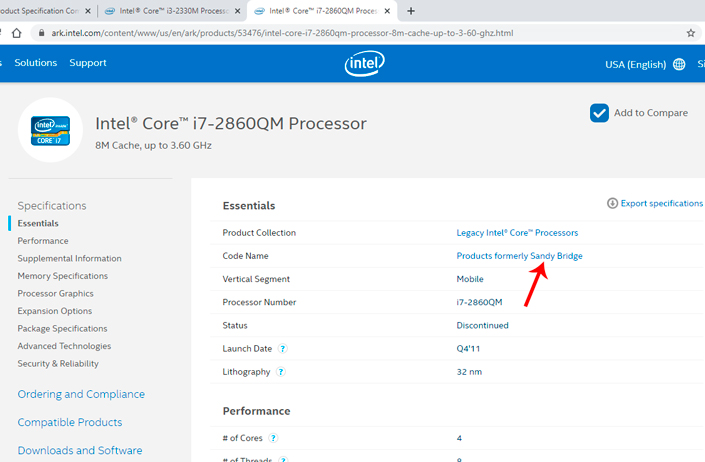The width and height of the screenshot is (705, 462).
Task: Open the Support menu
Action: pyautogui.click(x=88, y=63)
